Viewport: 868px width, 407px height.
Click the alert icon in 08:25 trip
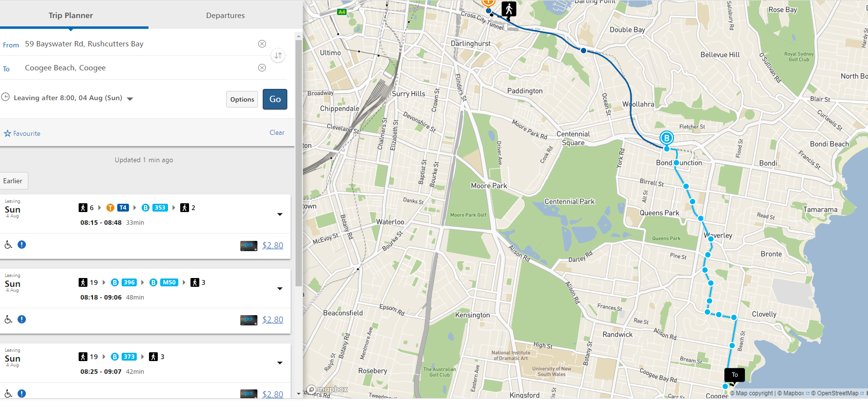pos(21,393)
